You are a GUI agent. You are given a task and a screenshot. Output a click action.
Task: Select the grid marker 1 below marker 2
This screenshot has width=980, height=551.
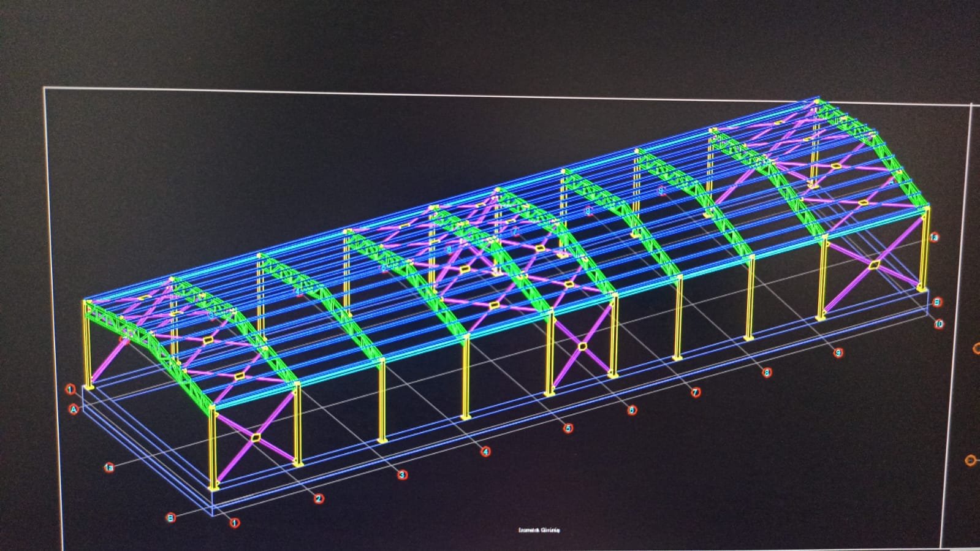click(234, 523)
